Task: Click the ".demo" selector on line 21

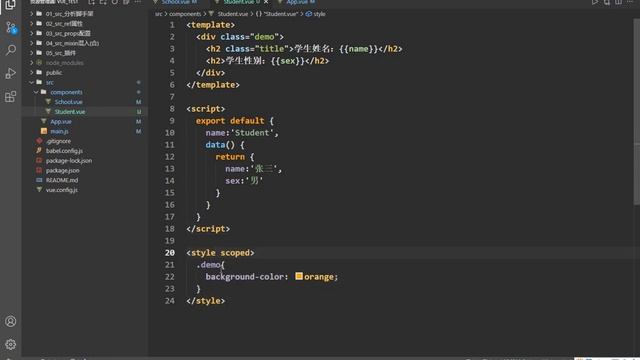Action: click(x=208, y=264)
